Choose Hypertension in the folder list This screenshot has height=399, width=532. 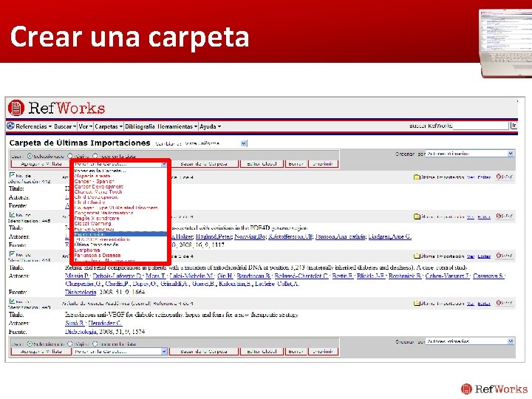(120, 234)
